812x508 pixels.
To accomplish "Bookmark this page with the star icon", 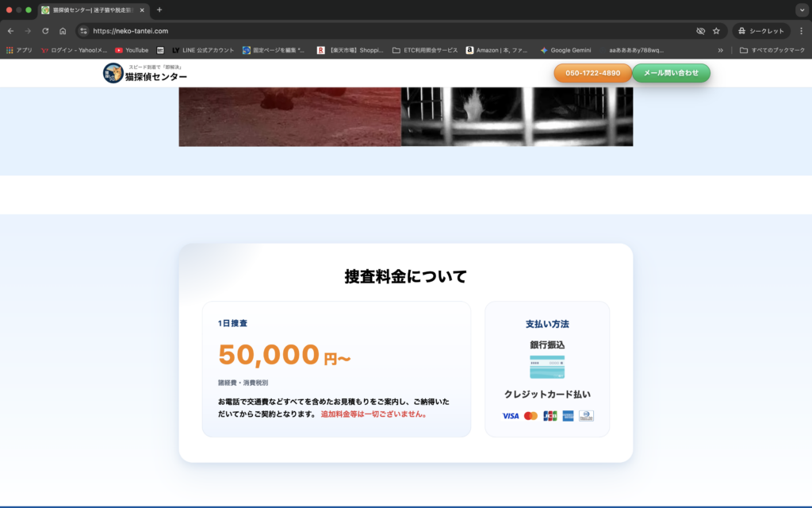I will click(x=716, y=31).
